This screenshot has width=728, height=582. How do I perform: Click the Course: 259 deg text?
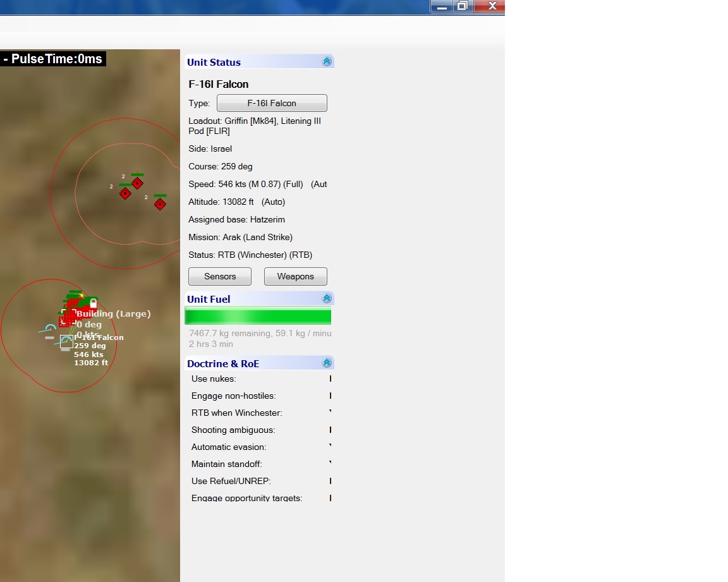pos(220,166)
